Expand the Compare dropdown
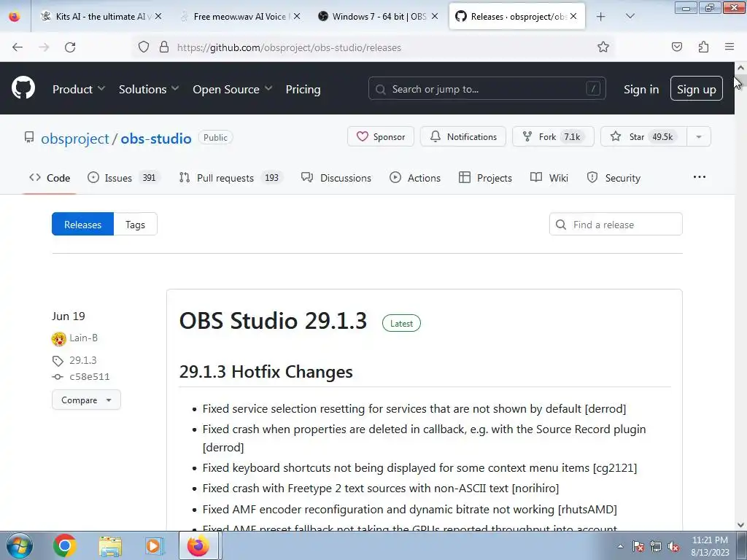 click(x=86, y=400)
